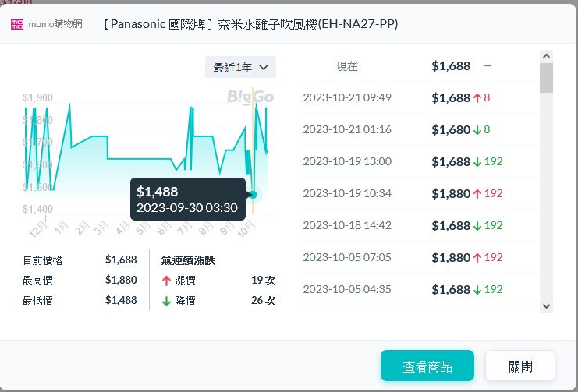Click the green down arrow beside 降價
The width and height of the screenshot is (578, 392).
tap(165, 301)
